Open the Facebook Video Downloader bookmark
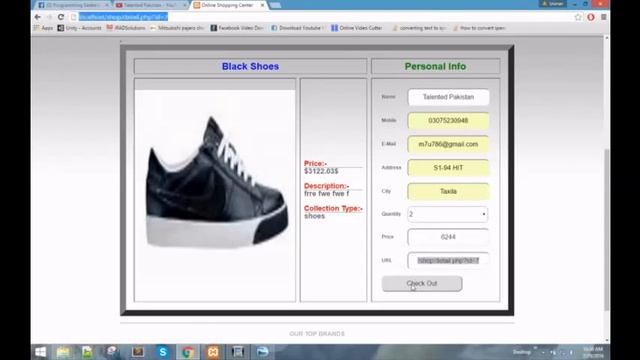Screen dimensions: 640x360 click(237, 28)
